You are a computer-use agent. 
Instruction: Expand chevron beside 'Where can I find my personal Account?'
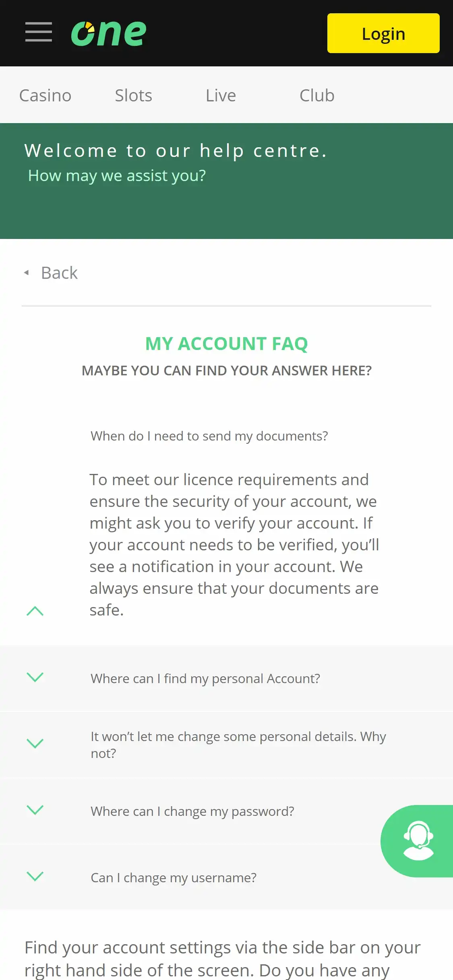pyautogui.click(x=35, y=677)
